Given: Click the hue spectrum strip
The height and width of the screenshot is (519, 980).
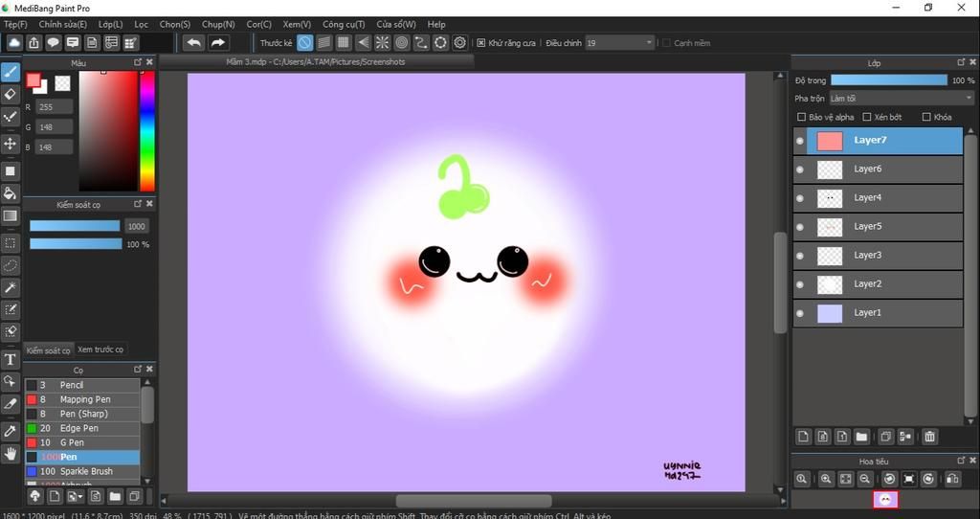Looking at the screenshot, I should [146, 130].
